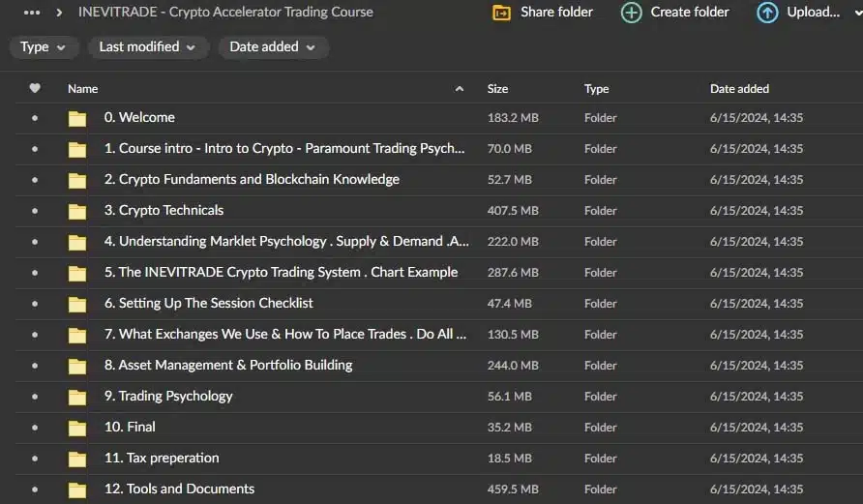Select '12. Tools and Documents' folder name
Image resolution: width=863 pixels, height=504 pixels.
coord(179,489)
